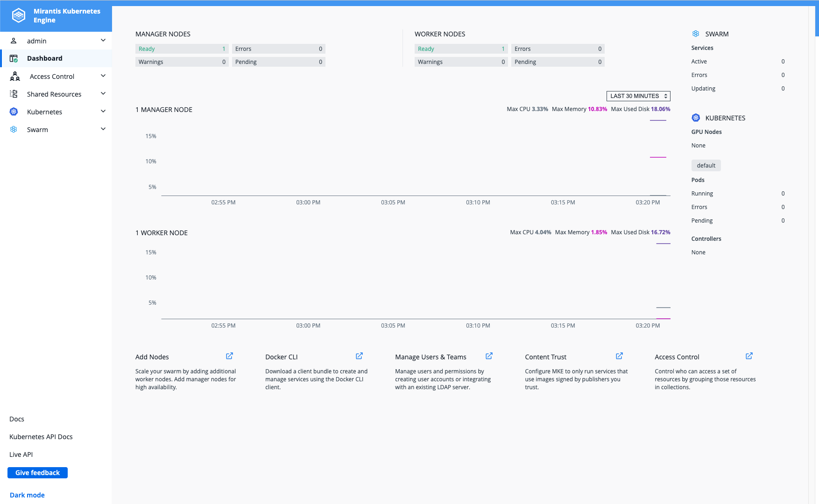Click the Give feedback button

(x=37, y=473)
